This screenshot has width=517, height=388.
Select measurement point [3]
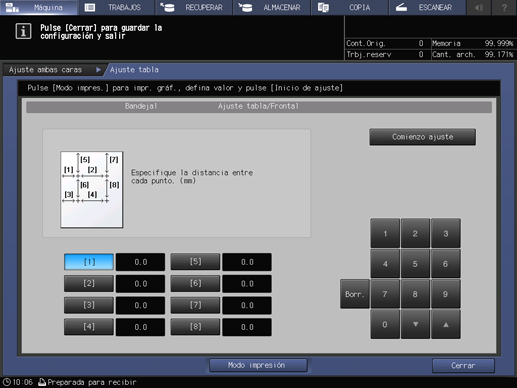pos(89,305)
